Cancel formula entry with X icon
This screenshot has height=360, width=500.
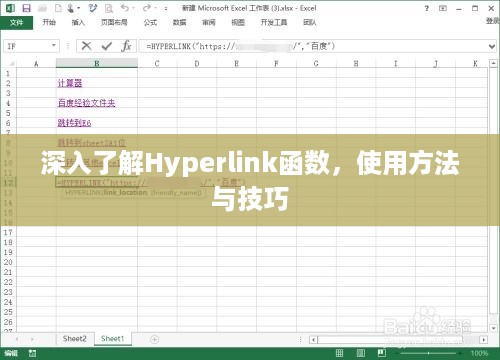tap(86, 46)
